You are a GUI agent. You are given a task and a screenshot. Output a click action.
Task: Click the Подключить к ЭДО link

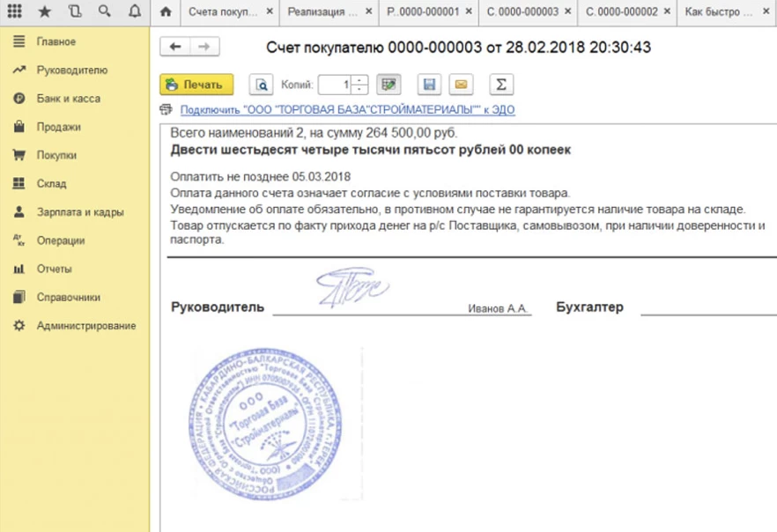click(347, 110)
